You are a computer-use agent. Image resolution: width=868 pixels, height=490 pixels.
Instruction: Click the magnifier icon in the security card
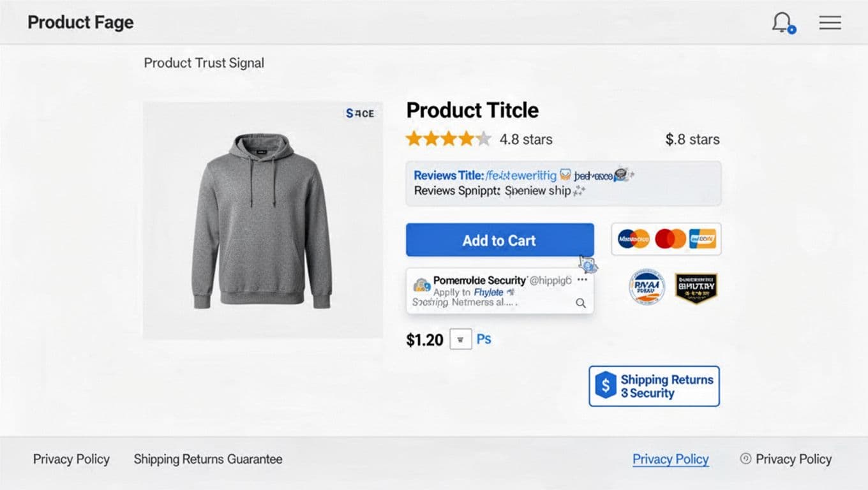click(581, 303)
